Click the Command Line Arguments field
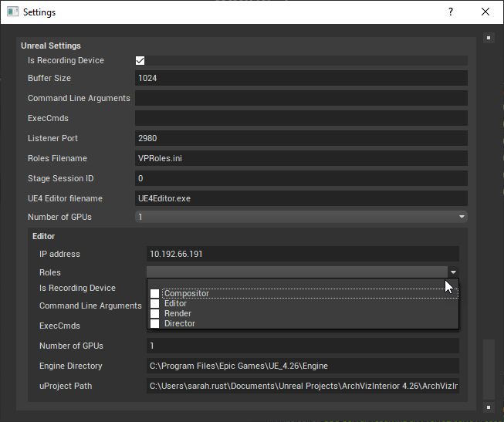 coord(301,99)
